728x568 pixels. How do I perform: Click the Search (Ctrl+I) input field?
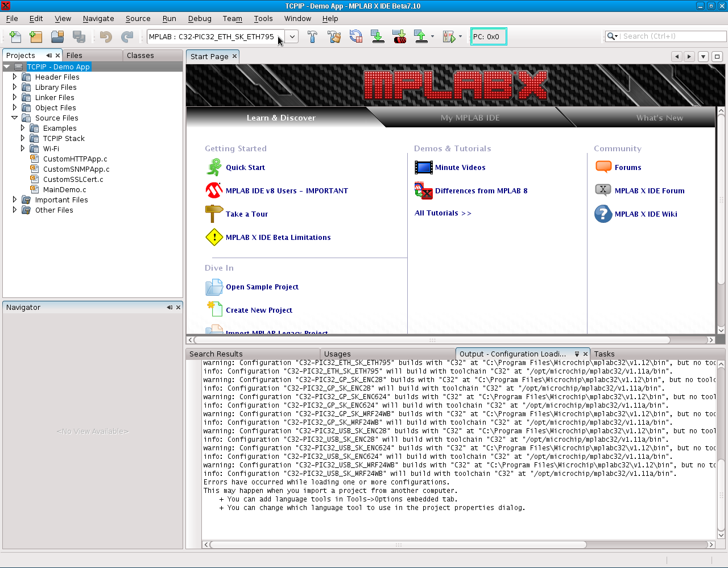[673, 36]
